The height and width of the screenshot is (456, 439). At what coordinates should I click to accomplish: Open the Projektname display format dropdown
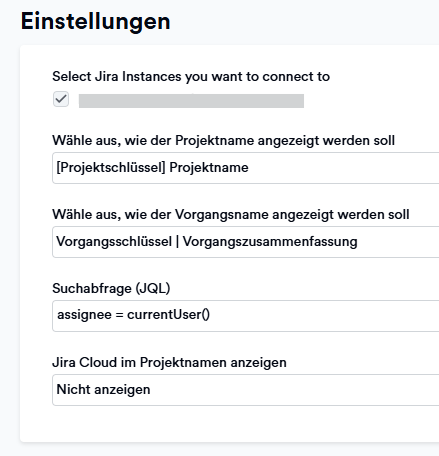click(x=246, y=168)
